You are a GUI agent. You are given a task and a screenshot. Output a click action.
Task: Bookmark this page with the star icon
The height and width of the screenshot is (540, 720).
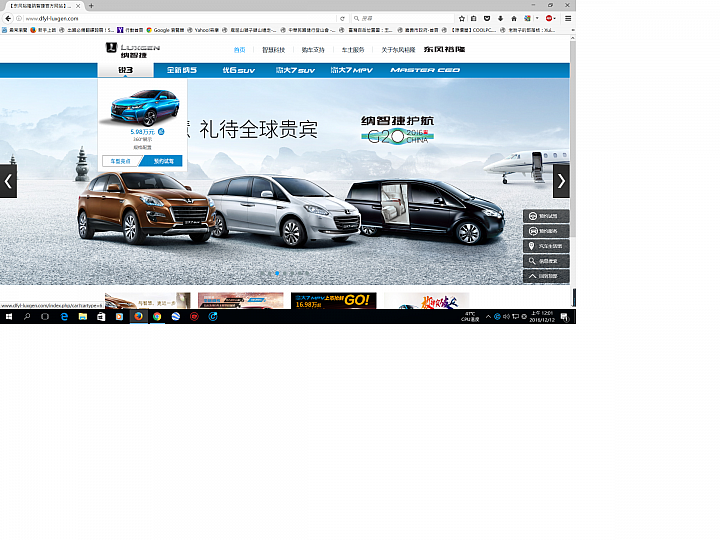(x=462, y=18)
